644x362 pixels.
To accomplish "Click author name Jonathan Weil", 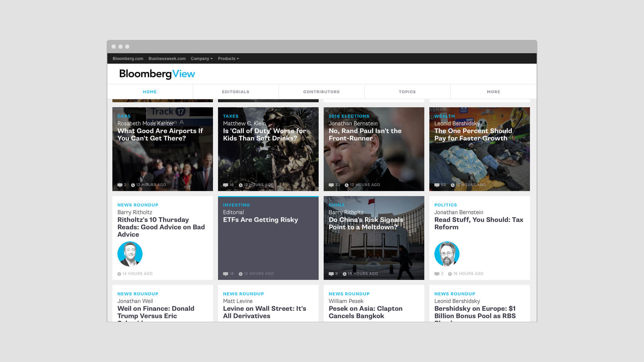I will click(135, 301).
